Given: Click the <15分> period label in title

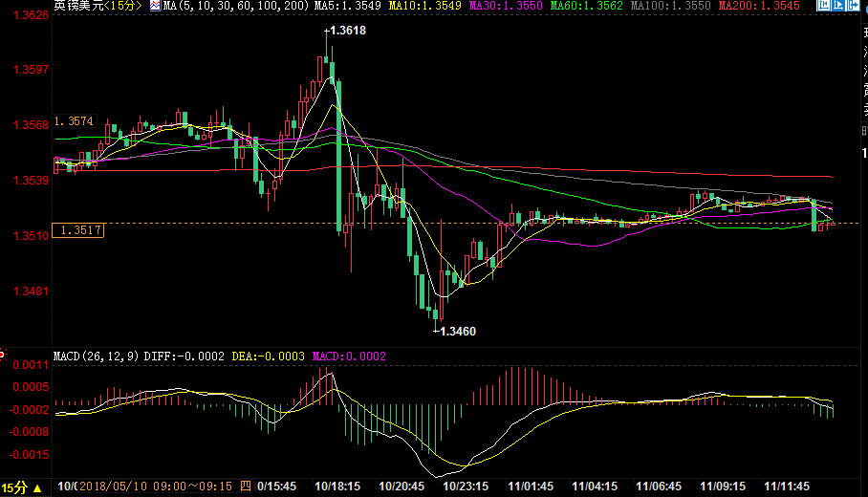Looking at the screenshot, I should pyautogui.click(x=123, y=6).
